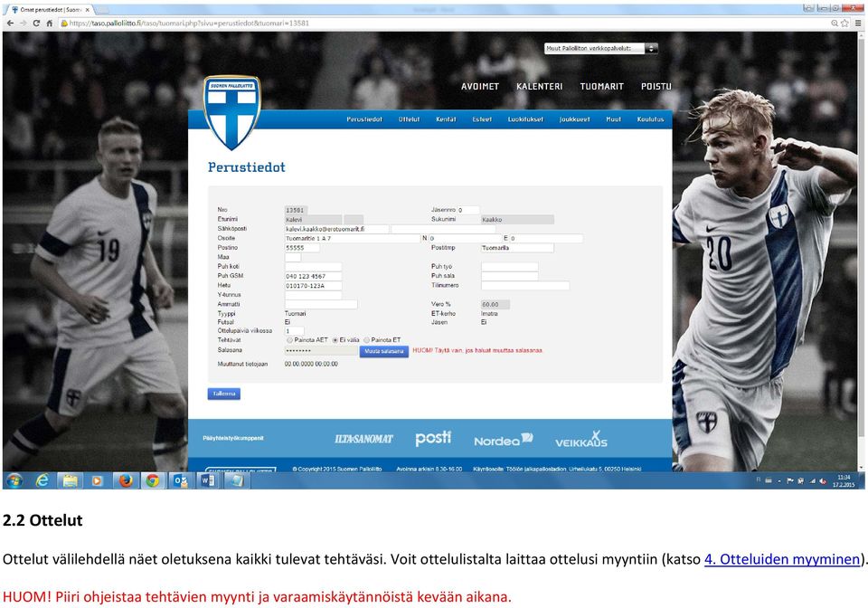Switch to the Esteet tab

482,119
